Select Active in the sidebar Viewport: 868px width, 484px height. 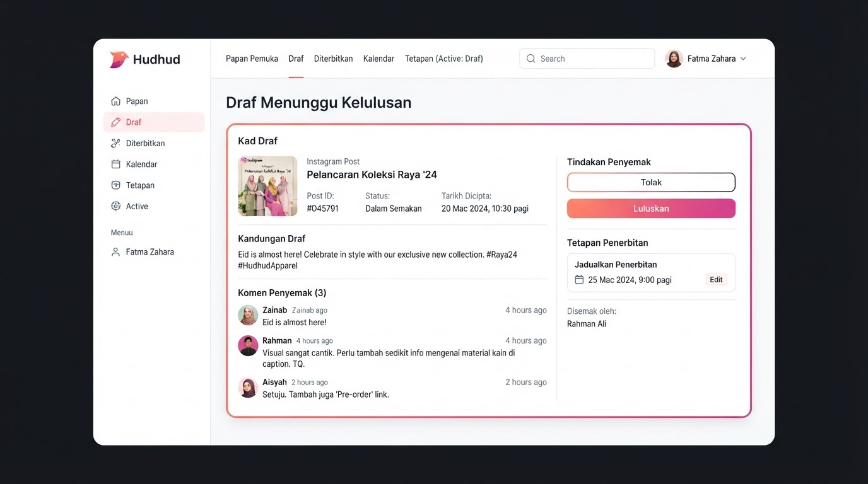click(x=154, y=206)
